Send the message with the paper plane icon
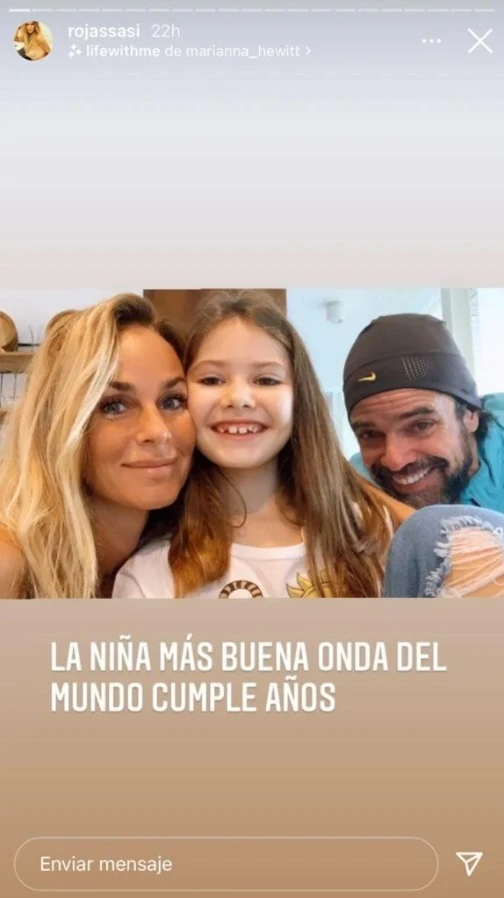Image resolution: width=504 pixels, height=898 pixels. (x=469, y=864)
